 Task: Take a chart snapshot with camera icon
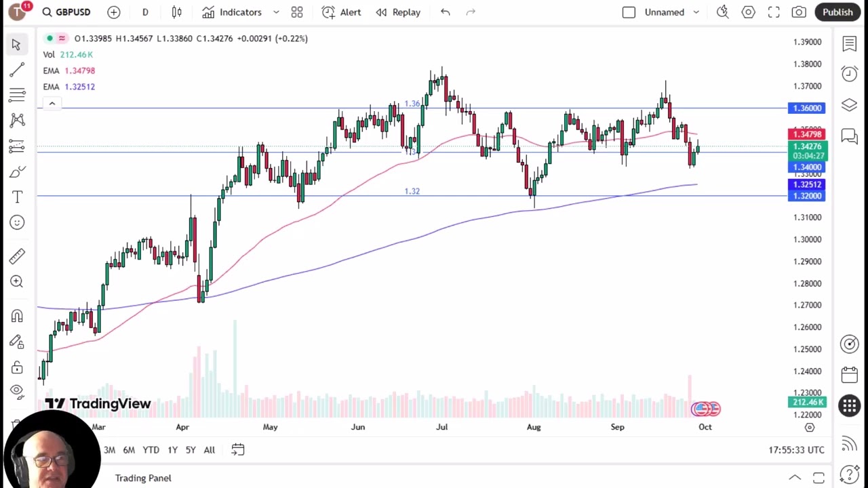[799, 12]
